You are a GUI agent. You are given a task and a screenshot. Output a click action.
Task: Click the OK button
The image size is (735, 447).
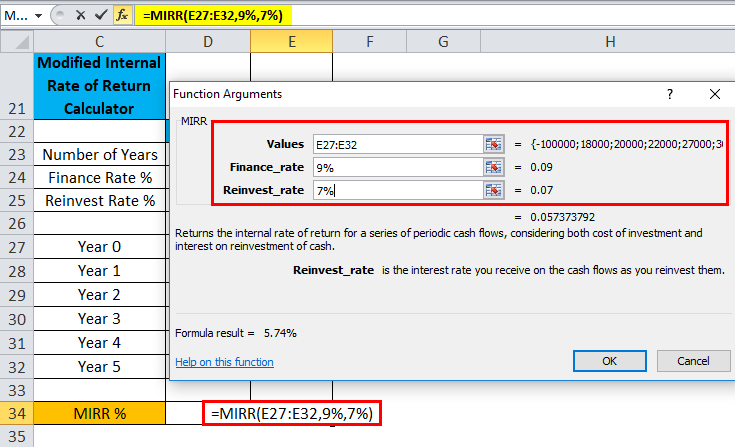pyautogui.click(x=609, y=361)
